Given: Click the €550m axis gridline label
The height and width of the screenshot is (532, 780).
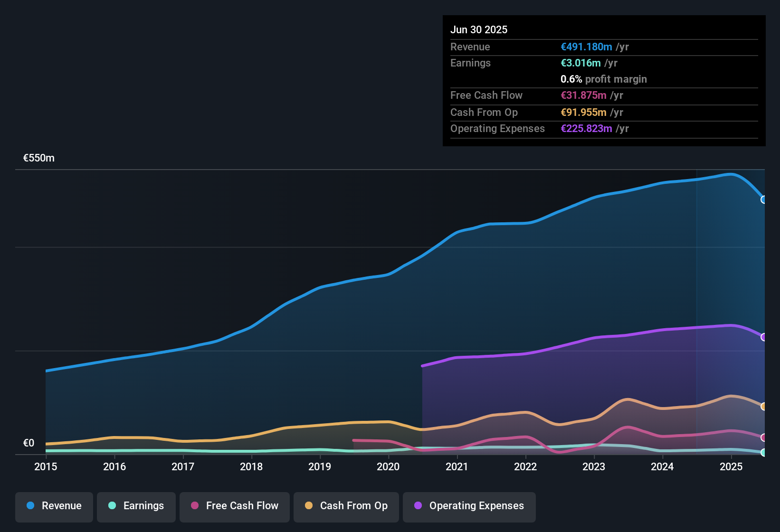Looking at the screenshot, I should click(38, 158).
